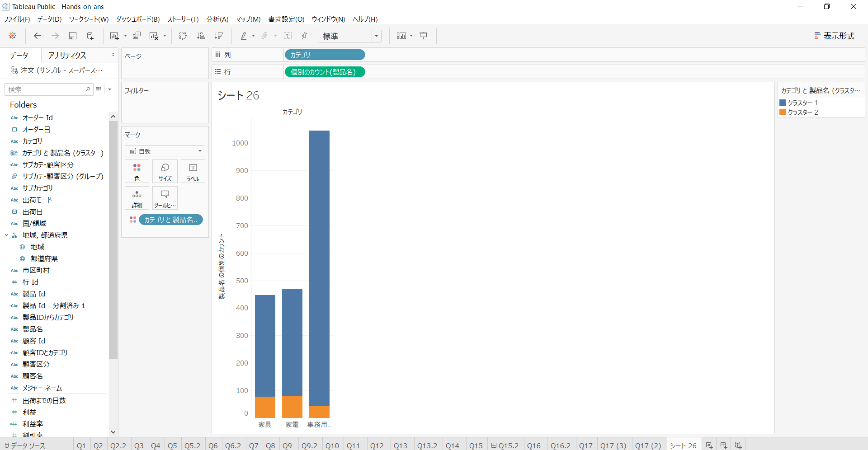Open the Label mark card

coord(193,172)
